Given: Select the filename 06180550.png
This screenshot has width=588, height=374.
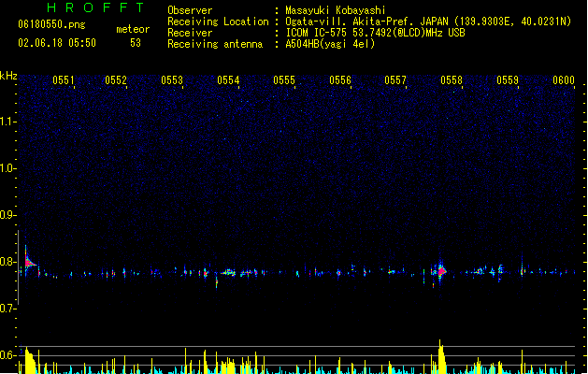Looking at the screenshot, I should coord(51,25).
